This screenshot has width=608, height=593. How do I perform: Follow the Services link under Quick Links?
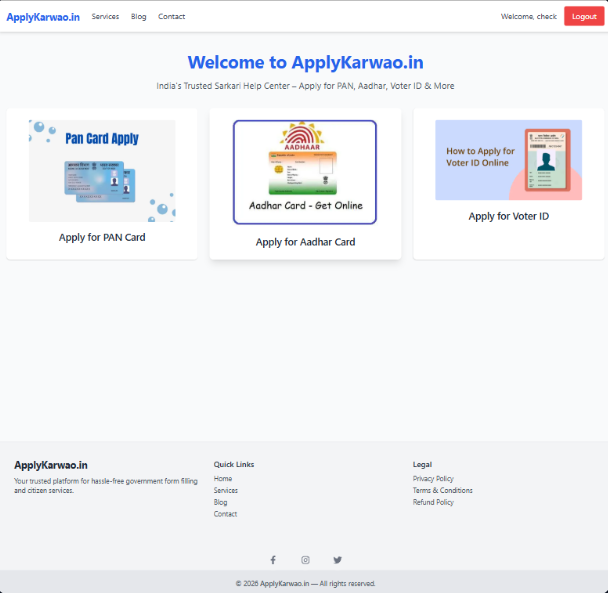[x=226, y=490]
